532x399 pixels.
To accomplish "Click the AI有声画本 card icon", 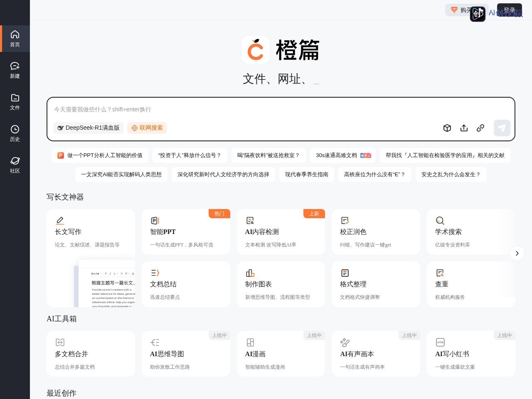I will 345,342.
